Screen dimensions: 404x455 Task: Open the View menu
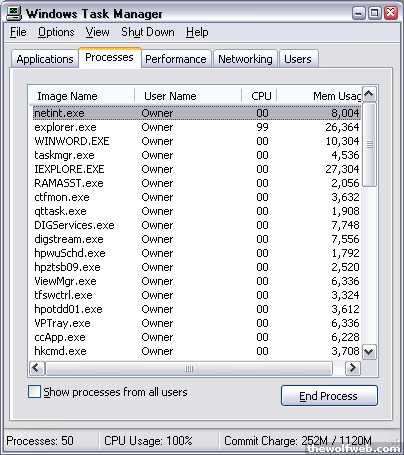[x=97, y=32]
